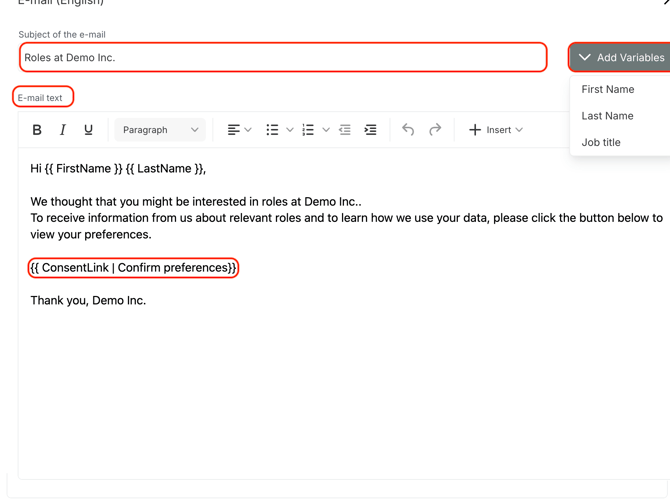Viewport: 670px width, 499px height.
Task: Click the email subject input field
Action: click(283, 58)
